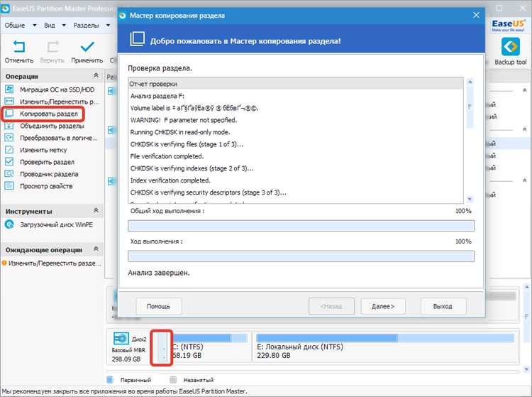Click the Undo (Отменить) toolbar icon
The image size is (532, 397).
coord(19,47)
